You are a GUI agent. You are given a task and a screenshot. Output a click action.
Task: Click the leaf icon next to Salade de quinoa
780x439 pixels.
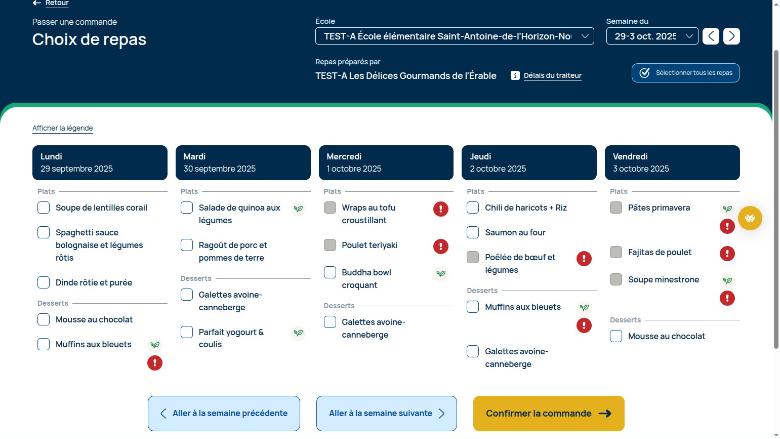point(297,209)
